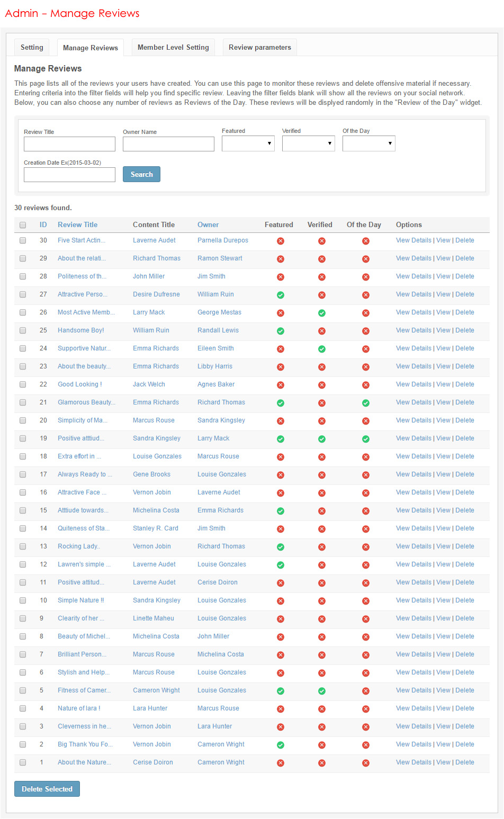Open the Of the Day filter dropdown

(x=368, y=143)
